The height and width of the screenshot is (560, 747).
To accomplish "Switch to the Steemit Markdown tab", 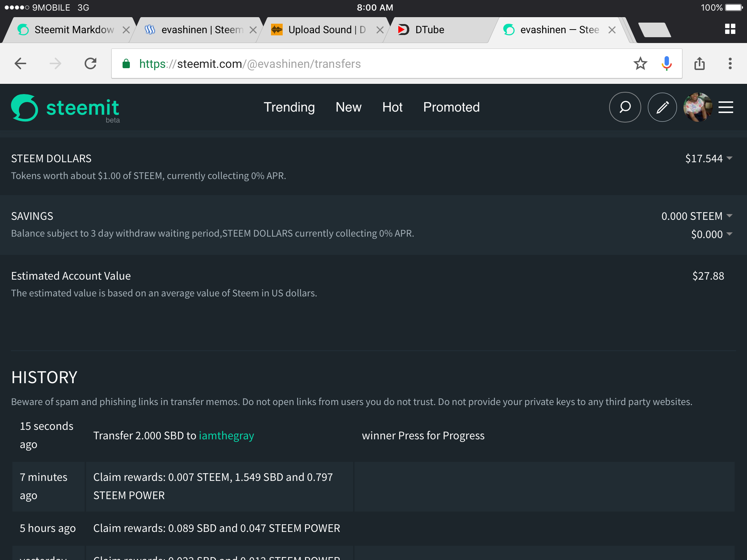I will [x=69, y=30].
